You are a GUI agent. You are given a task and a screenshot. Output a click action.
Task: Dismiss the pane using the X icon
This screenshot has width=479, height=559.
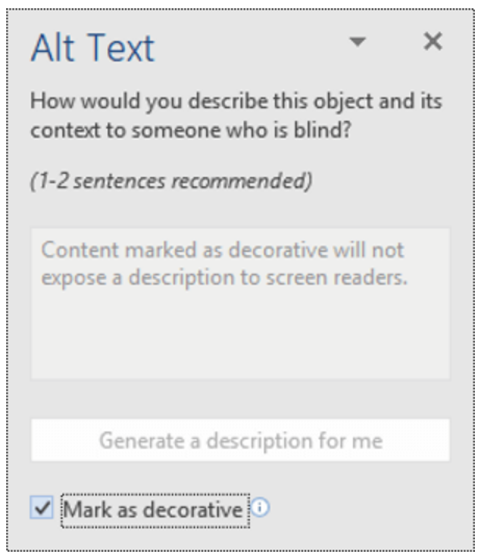[x=433, y=41]
